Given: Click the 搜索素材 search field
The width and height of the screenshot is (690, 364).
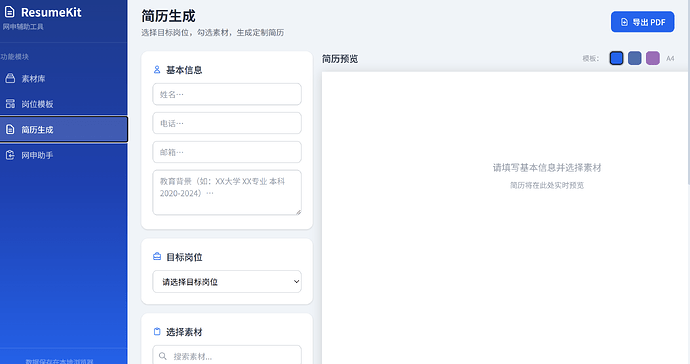Looking at the screenshot, I should (227, 356).
